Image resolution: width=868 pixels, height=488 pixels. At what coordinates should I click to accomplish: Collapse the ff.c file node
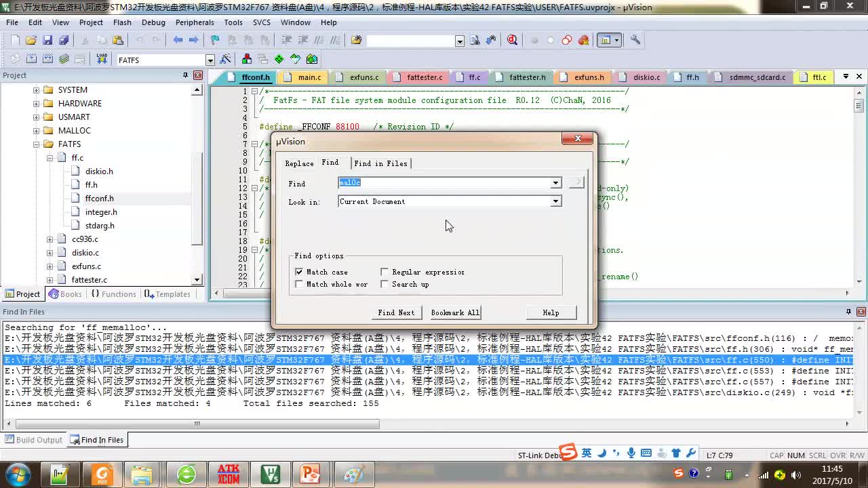pyautogui.click(x=50, y=157)
